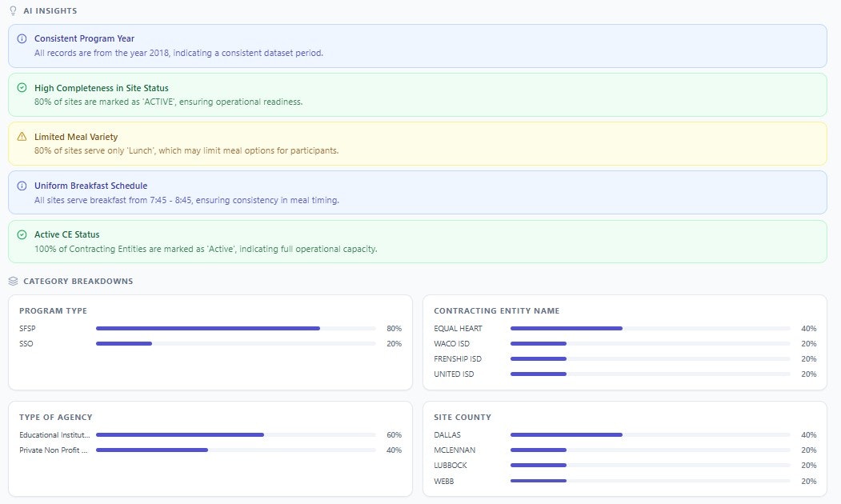Click the 20% value for WEBB

pyautogui.click(x=809, y=481)
